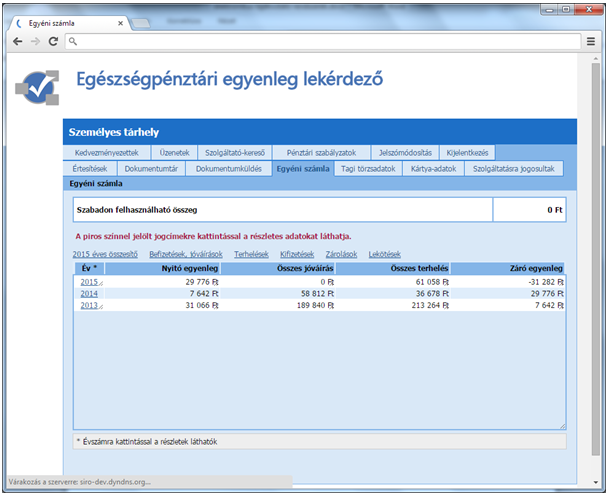The height and width of the screenshot is (495, 609).
Task: Focus the browser address bar
Action: click(x=323, y=41)
